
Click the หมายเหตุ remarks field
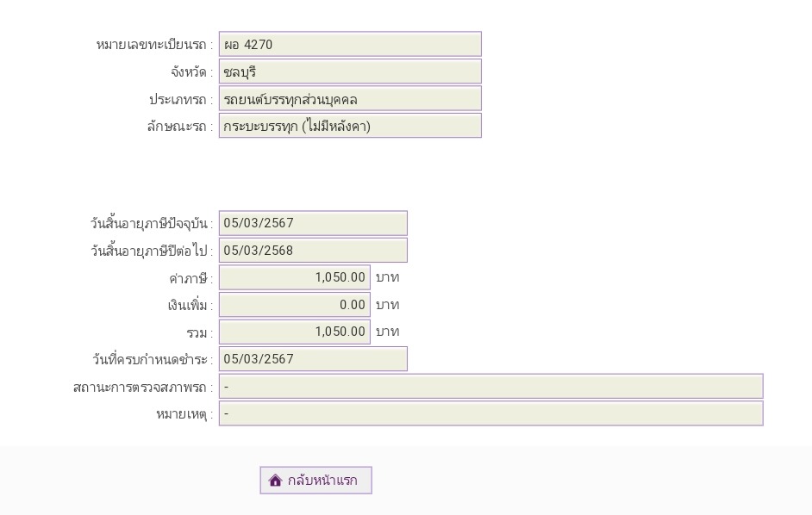coord(491,413)
